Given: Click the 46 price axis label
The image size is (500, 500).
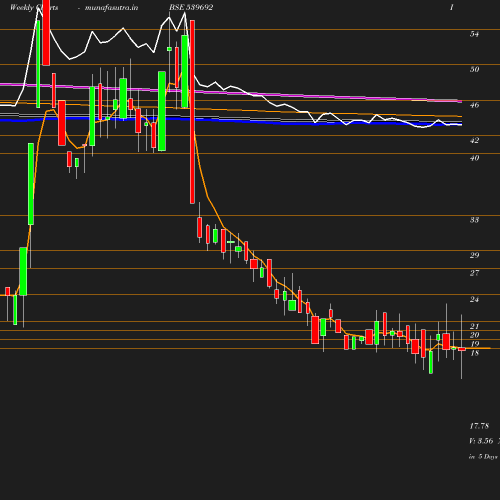Looking at the screenshot, I should 474,105.
